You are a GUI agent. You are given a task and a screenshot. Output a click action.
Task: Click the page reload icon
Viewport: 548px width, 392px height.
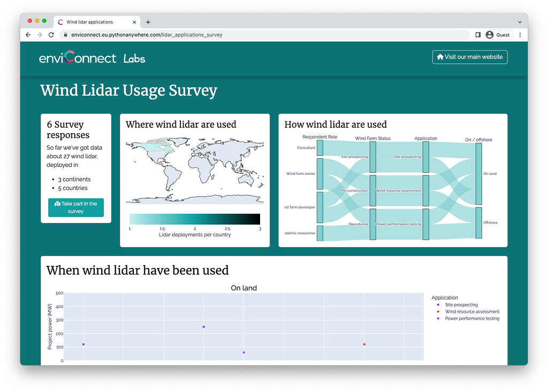(51, 34)
